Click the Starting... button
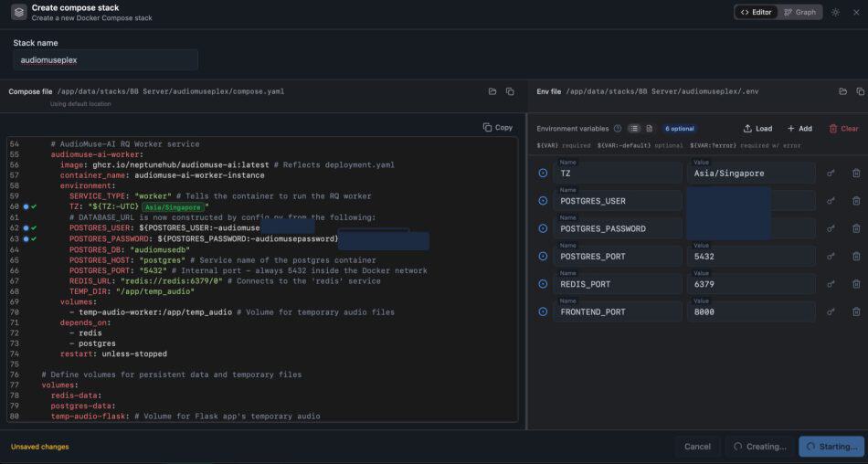 (831, 447)
